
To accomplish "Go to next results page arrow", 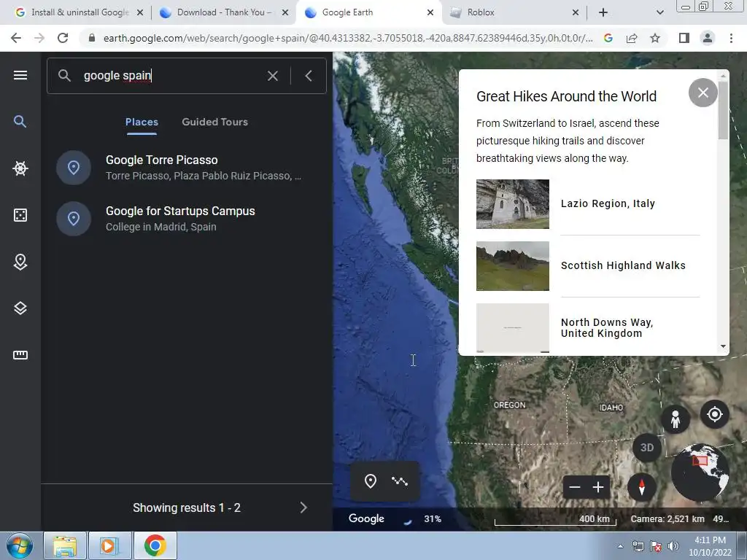I will 303,507.
